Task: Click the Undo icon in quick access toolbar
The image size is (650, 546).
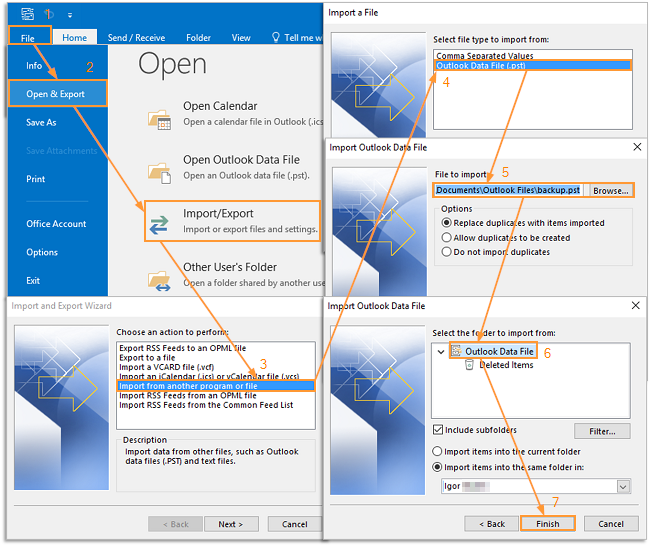Action: pos(49,15)
